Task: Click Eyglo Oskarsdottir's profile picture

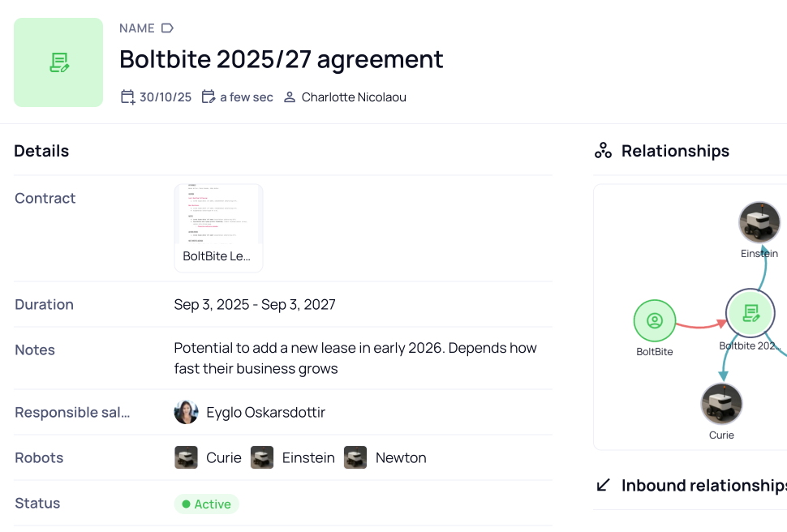Action: coord(186,412)
